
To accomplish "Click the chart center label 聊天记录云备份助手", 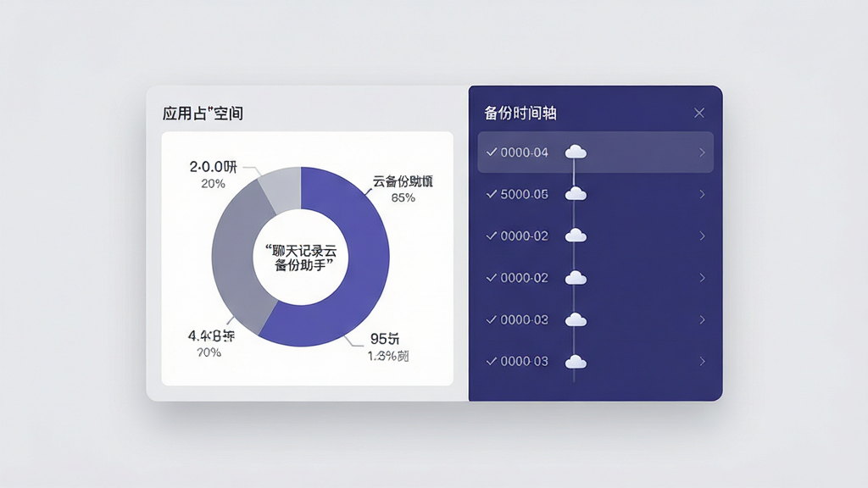I will coord(301,258).
